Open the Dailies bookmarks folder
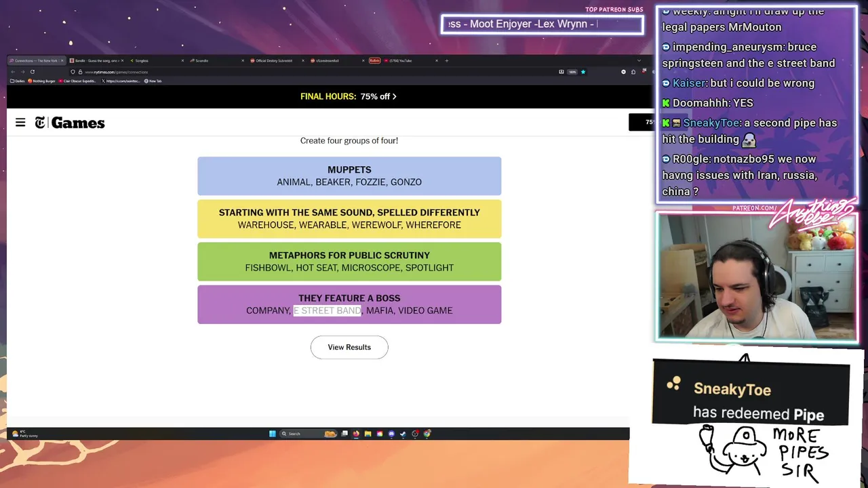This screenshot has width=868, height=488. (18, 81)
